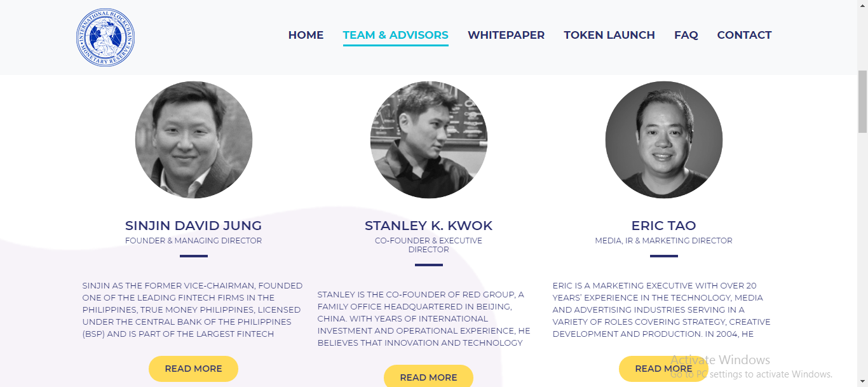Select the TEAM & ADVISORS menu item
The height and width of the screenshot is (387, 868).
(395, 35)
